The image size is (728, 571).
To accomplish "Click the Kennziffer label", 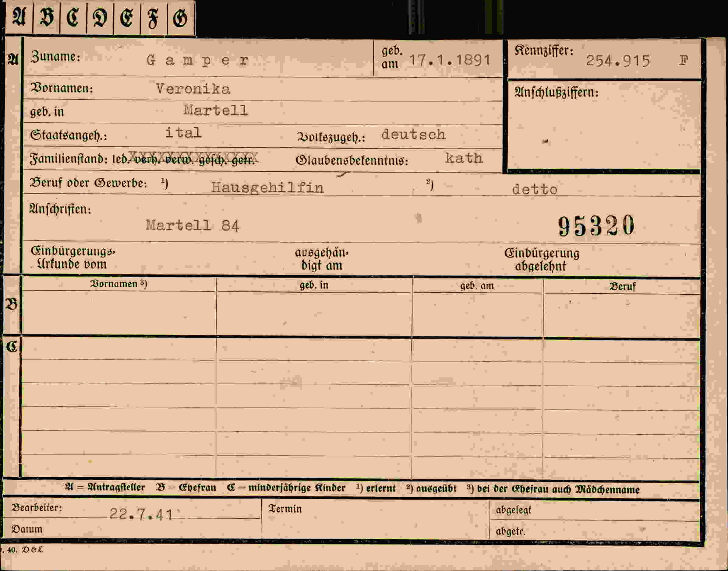I will tap(544, 51).
